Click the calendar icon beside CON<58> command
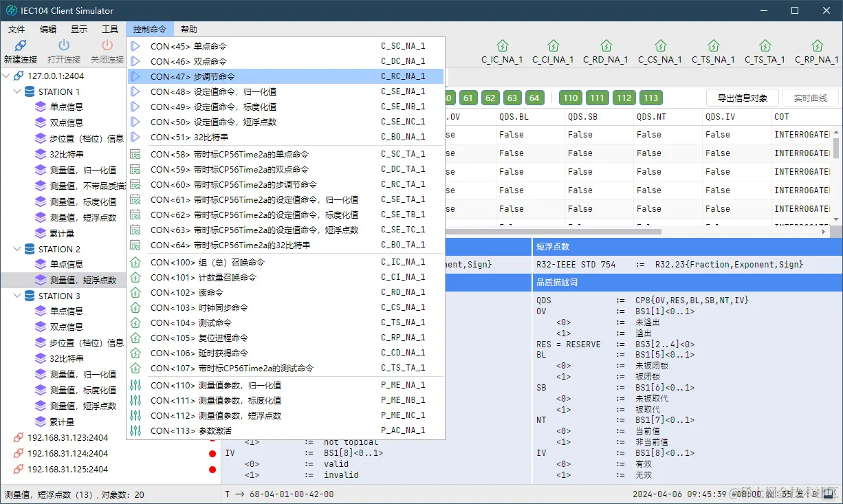843x504 pixels. [135, 154]
